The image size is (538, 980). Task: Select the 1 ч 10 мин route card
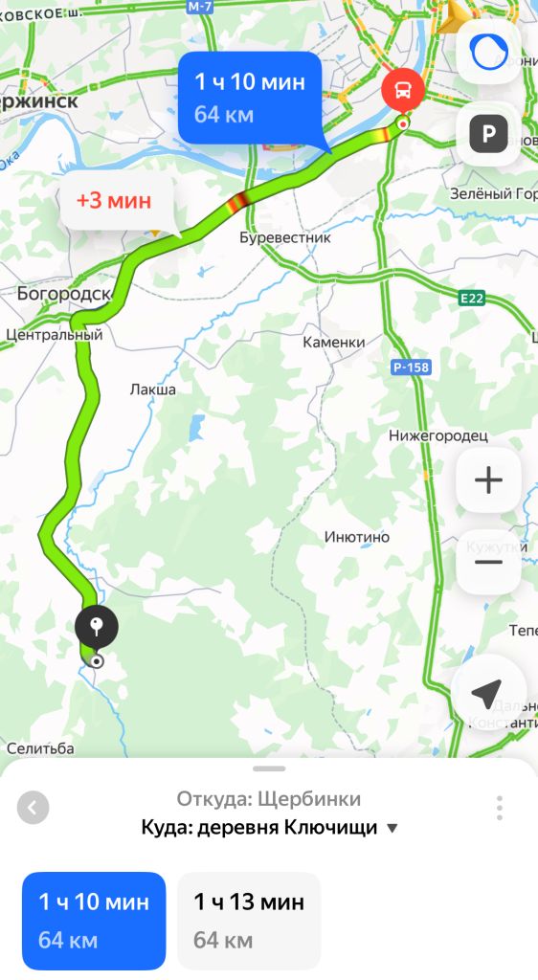coord(94,921)
